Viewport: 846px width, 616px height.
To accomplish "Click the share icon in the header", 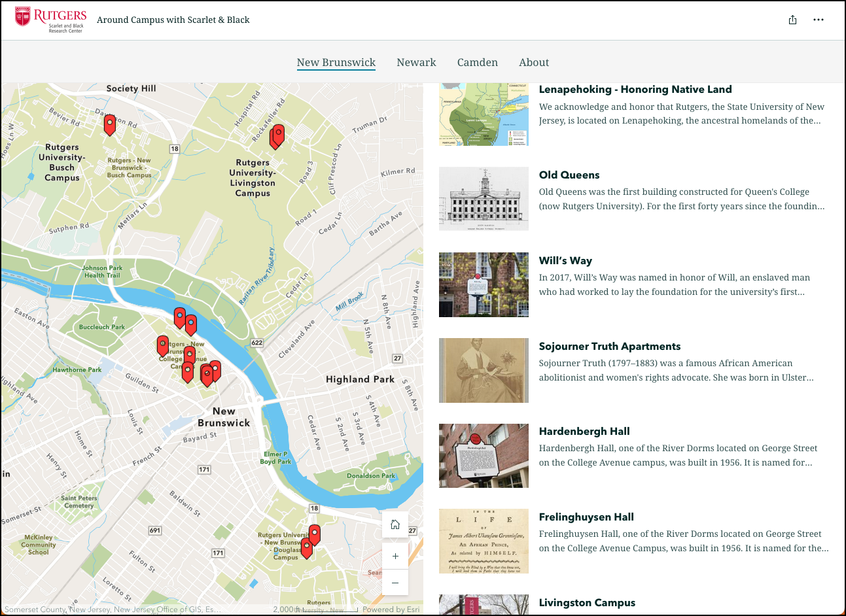I will pos(792,20).
